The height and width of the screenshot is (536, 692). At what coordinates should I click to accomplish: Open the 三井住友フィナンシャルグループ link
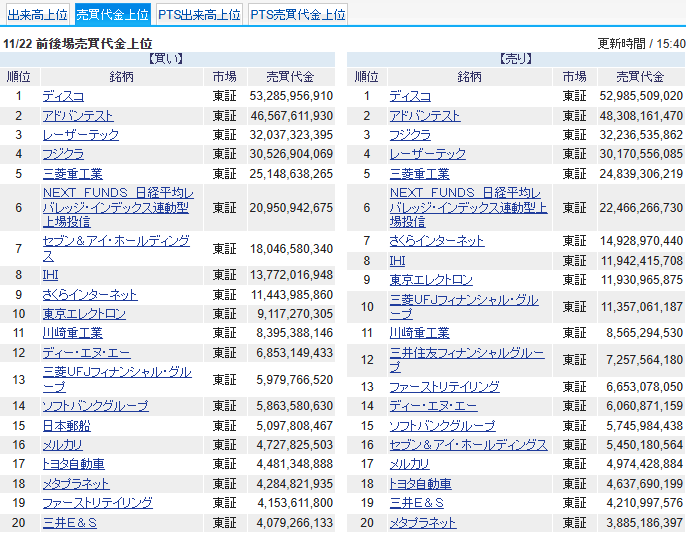click(466, 360)
